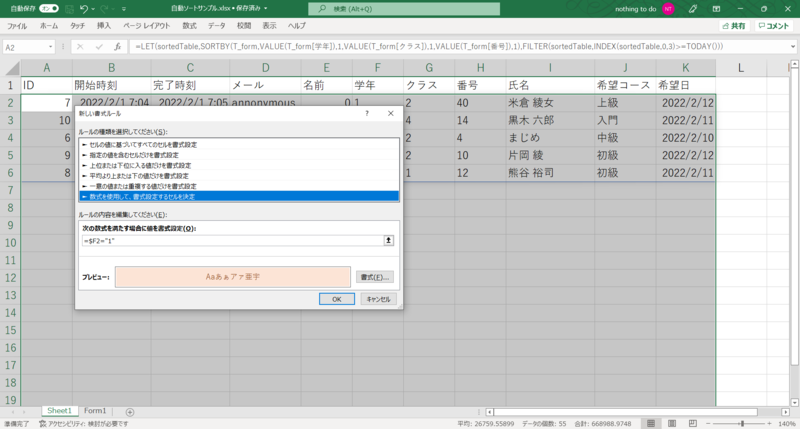This screenshot has width=800, height=429.
Task: Click the 140% zoom level text
Action: 787,424
